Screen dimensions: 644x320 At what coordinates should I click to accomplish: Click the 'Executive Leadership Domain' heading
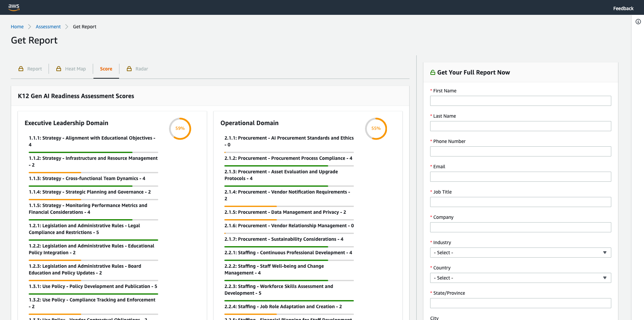tap(66, 123)
